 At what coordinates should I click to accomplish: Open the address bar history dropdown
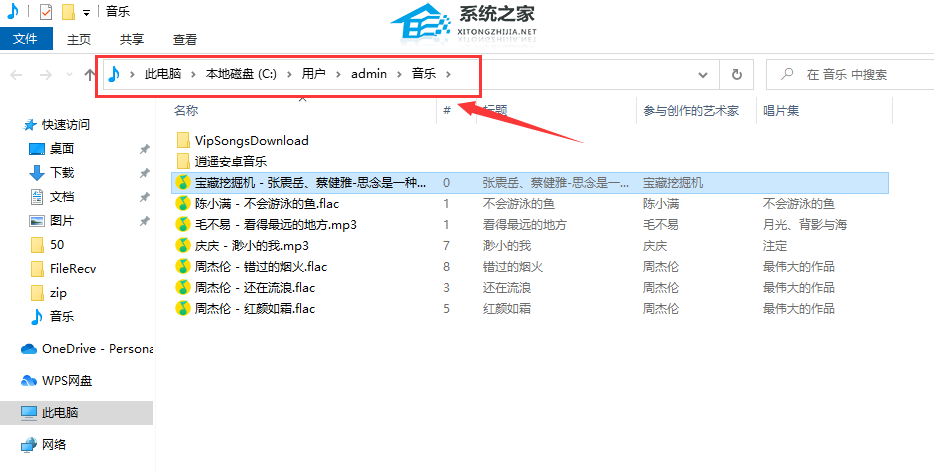pyautogui.click(x=703, y=75)
